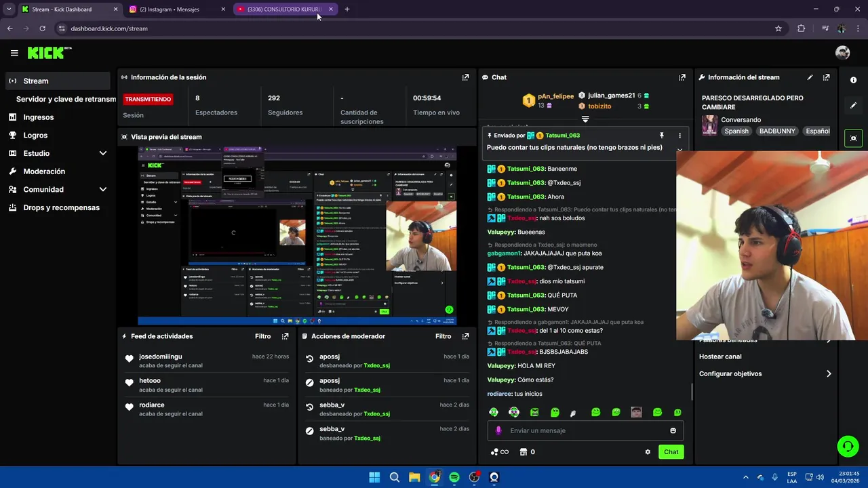Pop out the Información del stream panel

coord(826,77)
